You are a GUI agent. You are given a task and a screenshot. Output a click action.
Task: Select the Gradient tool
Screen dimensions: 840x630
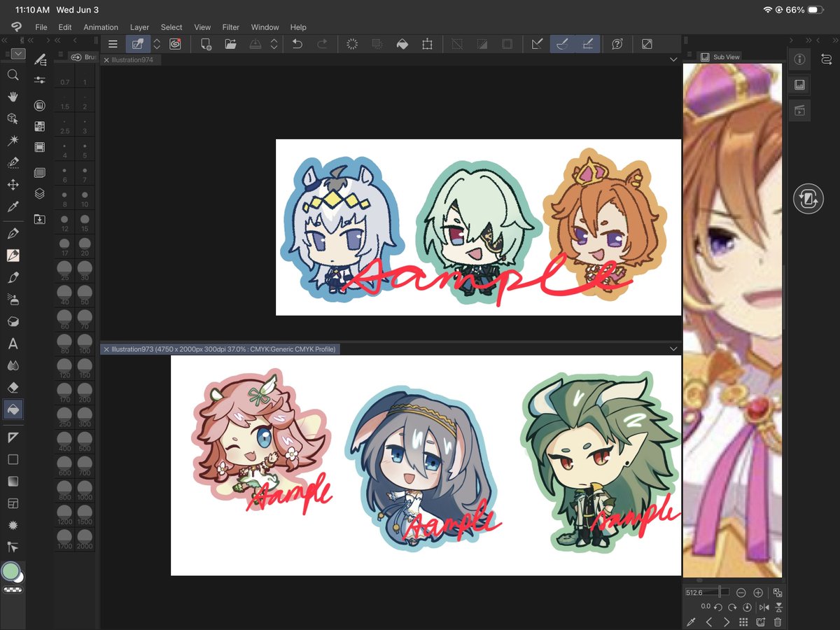tap(13, 481)
